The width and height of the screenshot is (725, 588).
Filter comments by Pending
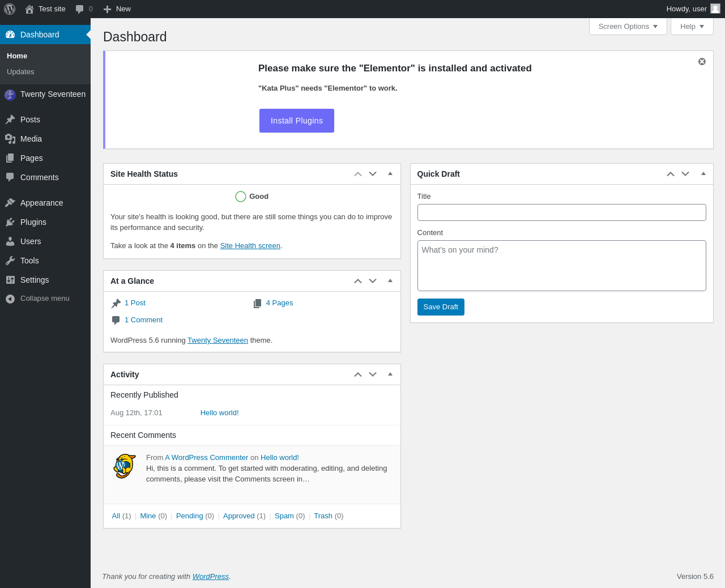pos(190,516)
